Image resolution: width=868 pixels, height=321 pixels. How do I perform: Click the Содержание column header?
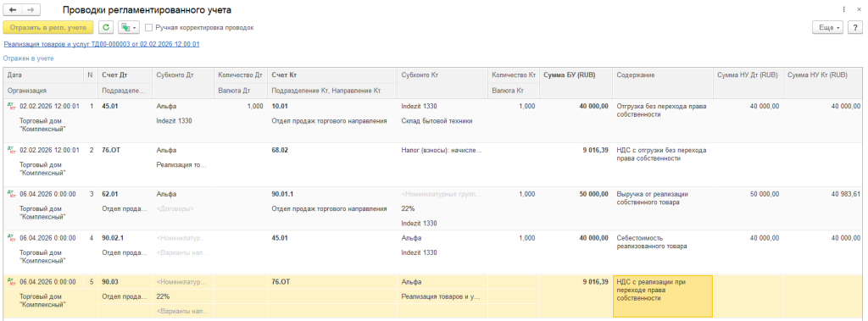(662, 75)
